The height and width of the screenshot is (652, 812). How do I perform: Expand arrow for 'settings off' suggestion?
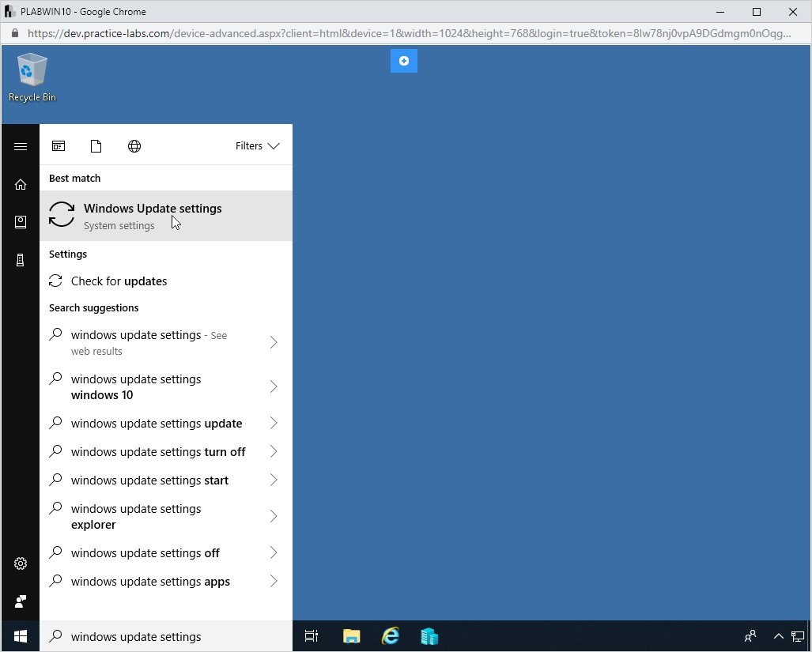tap(274, 552)
